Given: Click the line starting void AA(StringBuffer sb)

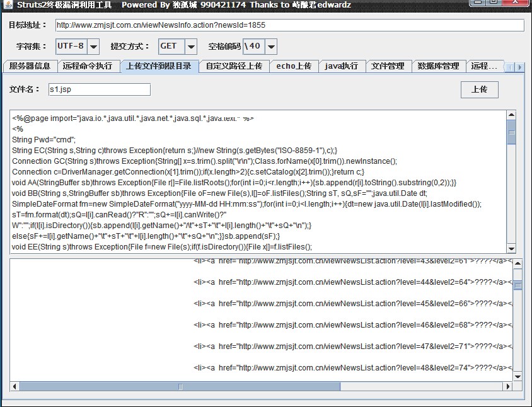Looking at the screenshot, I should click(234, 183).
